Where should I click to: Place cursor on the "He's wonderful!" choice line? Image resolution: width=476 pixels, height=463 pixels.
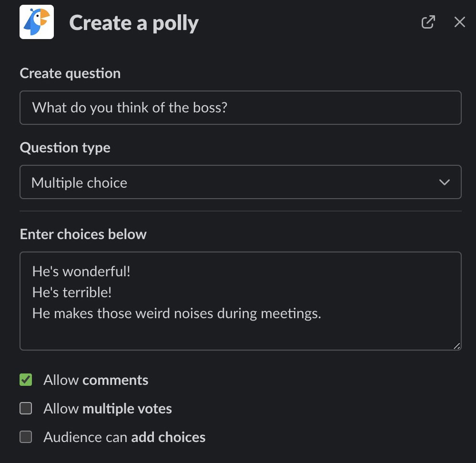pyautogui.click(x=81, y=272)
